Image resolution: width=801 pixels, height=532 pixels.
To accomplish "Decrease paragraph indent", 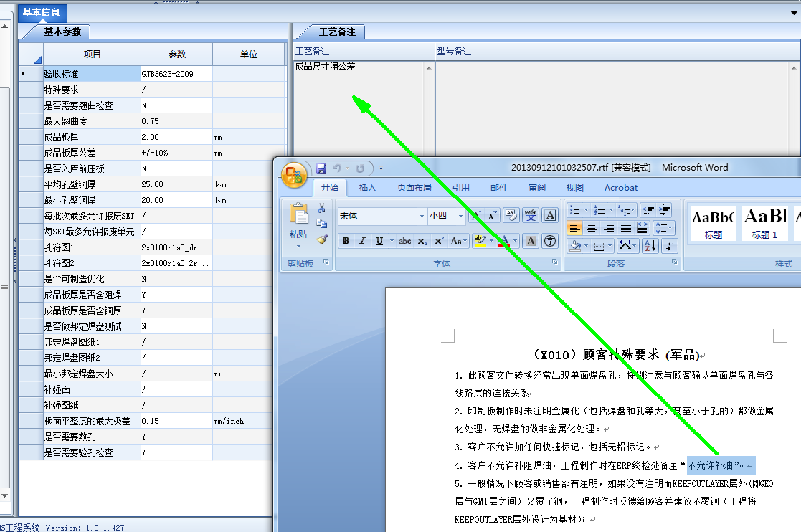I will pyautogui.click(x=648, y=209).
